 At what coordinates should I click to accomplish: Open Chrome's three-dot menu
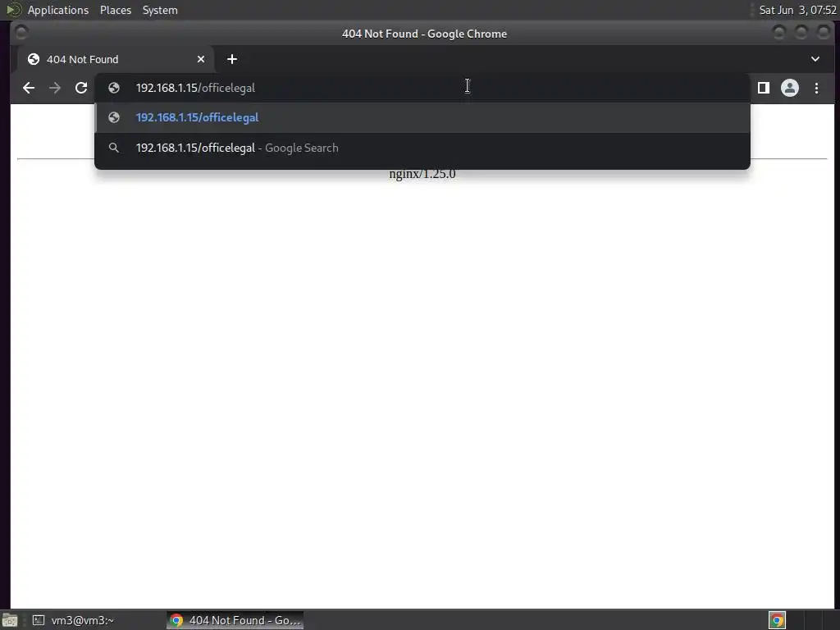tap(816, 88)
